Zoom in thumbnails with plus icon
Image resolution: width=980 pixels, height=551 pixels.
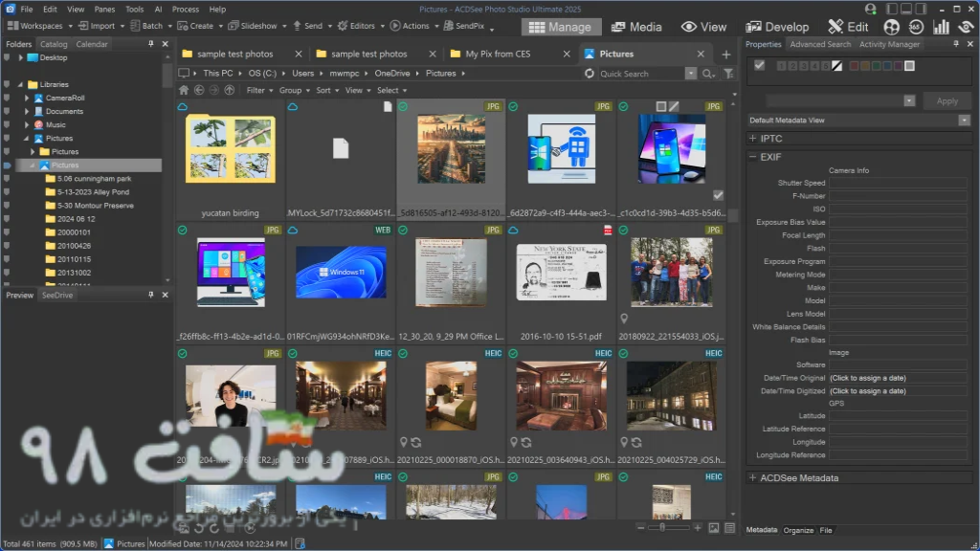(698, 528)
